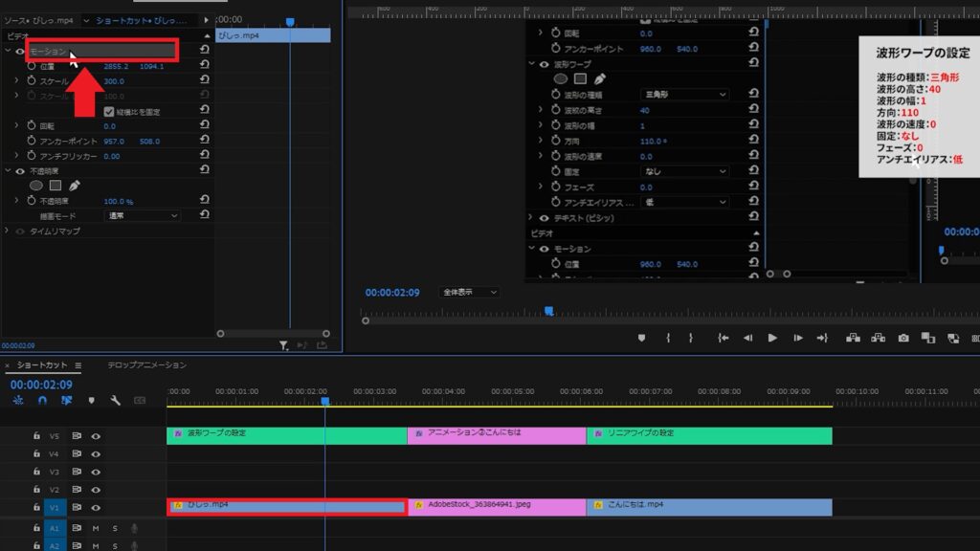Toggle モーション effect visibility in left panel

pos(20,52)
